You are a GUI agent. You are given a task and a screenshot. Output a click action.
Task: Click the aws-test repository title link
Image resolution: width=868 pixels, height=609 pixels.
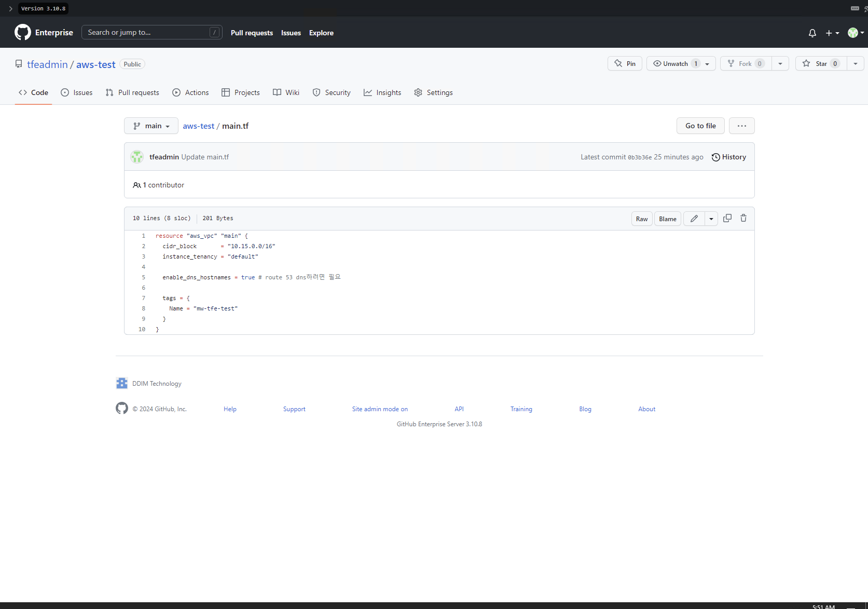point(96,64)
